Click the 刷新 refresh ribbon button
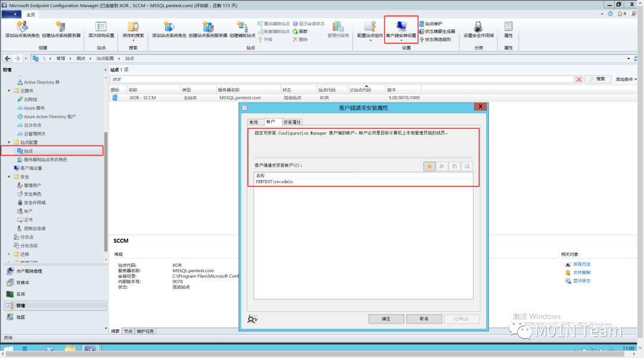Image resolution: width=644 pixels, height=358 pixels. tap(300, 32)
